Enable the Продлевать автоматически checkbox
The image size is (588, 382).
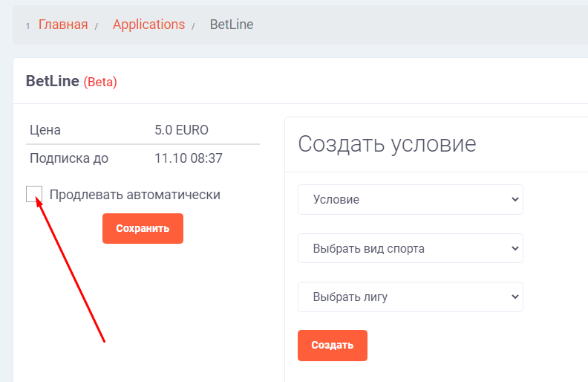34,194
